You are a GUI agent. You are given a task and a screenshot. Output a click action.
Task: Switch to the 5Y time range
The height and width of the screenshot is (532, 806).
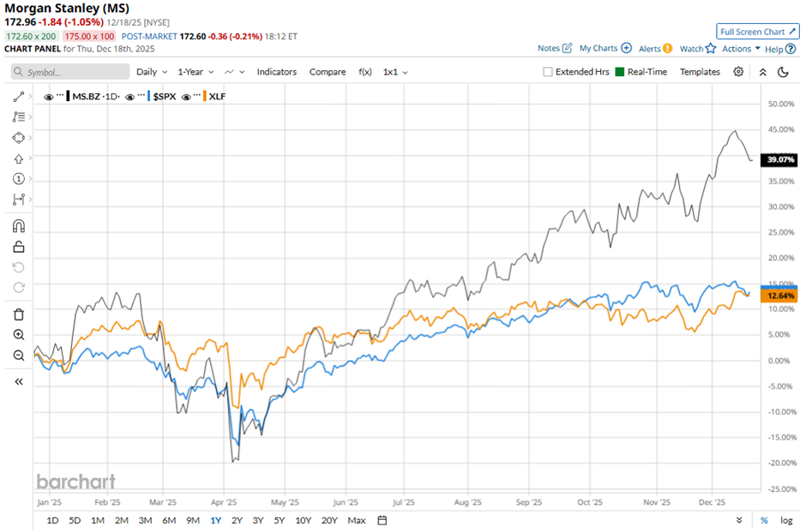tap(280, 520)
